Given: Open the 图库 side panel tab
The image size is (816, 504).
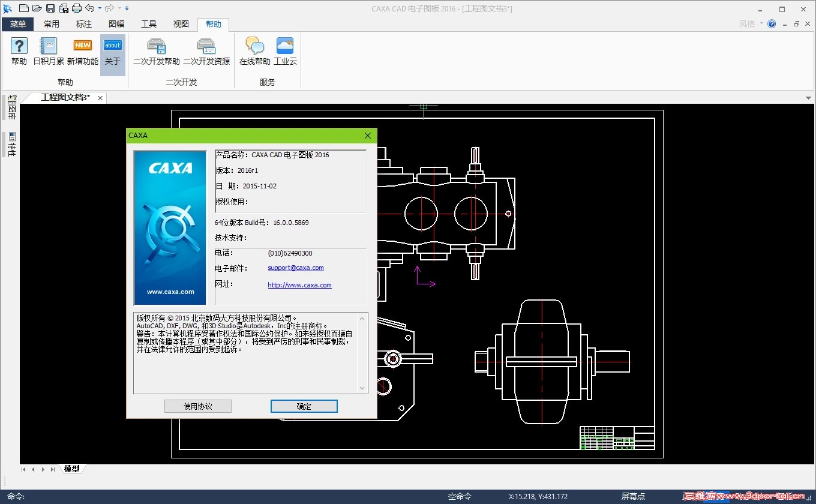Looking at the screenshot, I should [x=11, y=108].
